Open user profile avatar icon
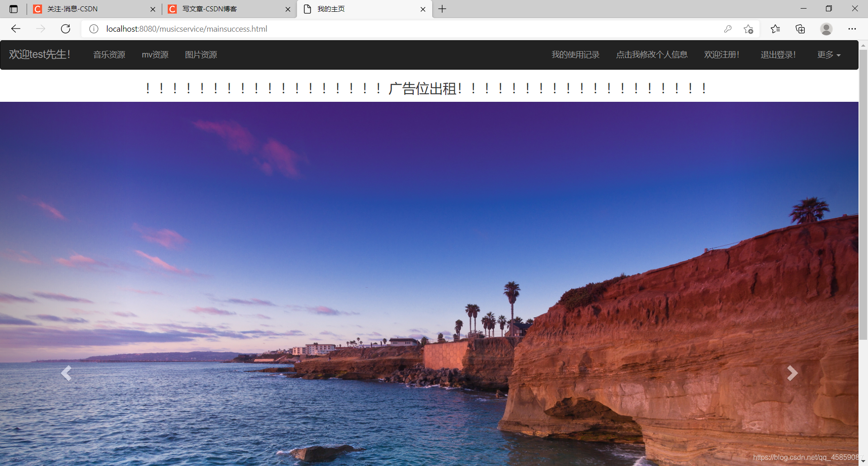This screenshot has width=868, height=466. [826, 29]
